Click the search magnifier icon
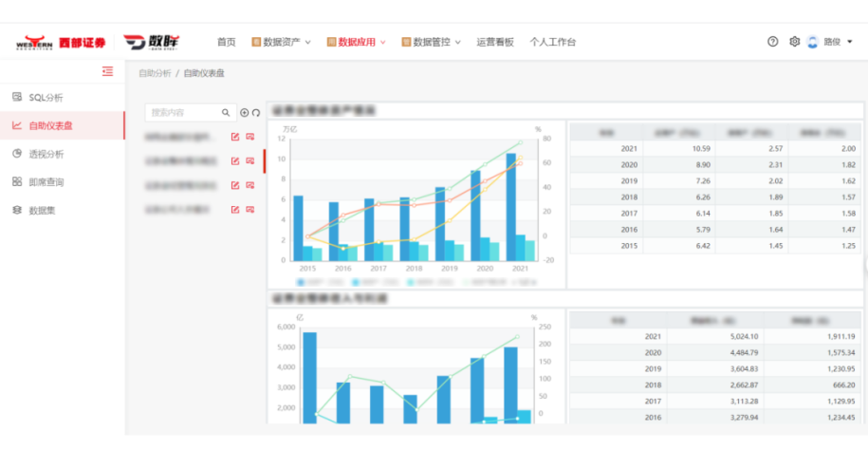Image resolution: width=868 pixels, height=450 pixels. pyautogui.click(x=226, y=113)
